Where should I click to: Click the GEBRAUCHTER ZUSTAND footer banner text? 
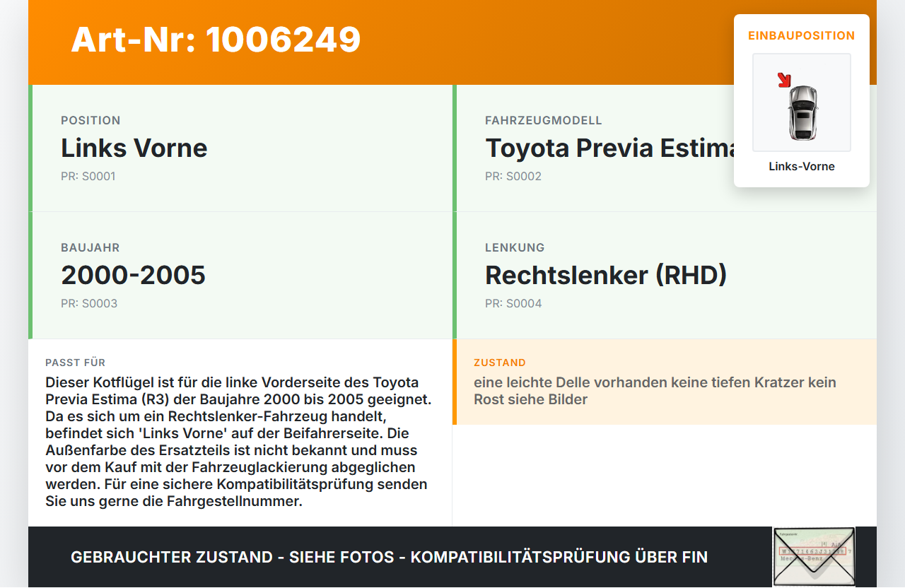tap(389, 557)
